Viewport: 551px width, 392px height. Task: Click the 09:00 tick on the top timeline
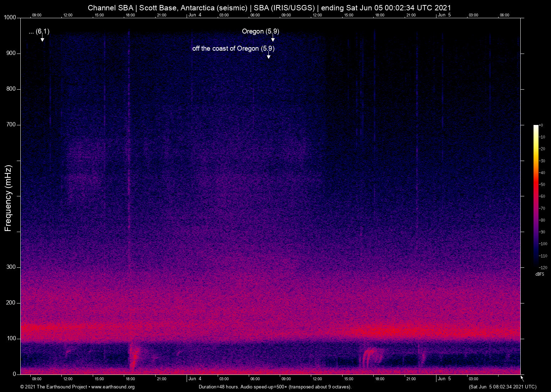click(x=37, y=15)
